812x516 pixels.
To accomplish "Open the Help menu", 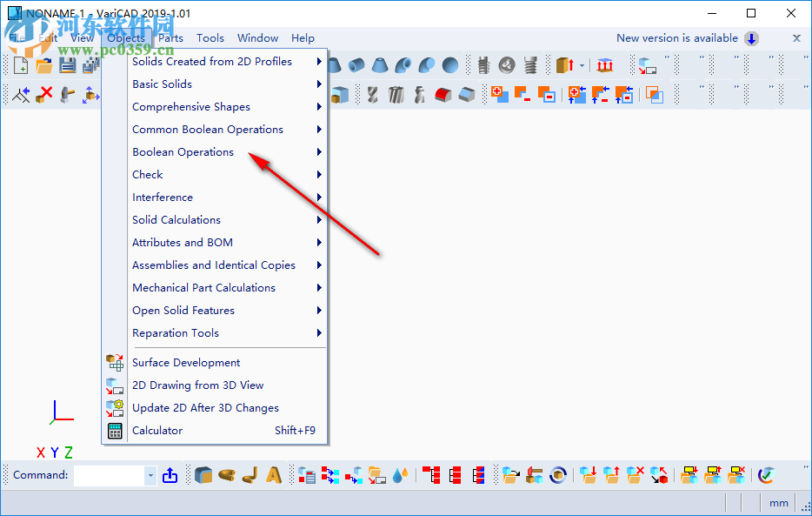I will (303, 37).
